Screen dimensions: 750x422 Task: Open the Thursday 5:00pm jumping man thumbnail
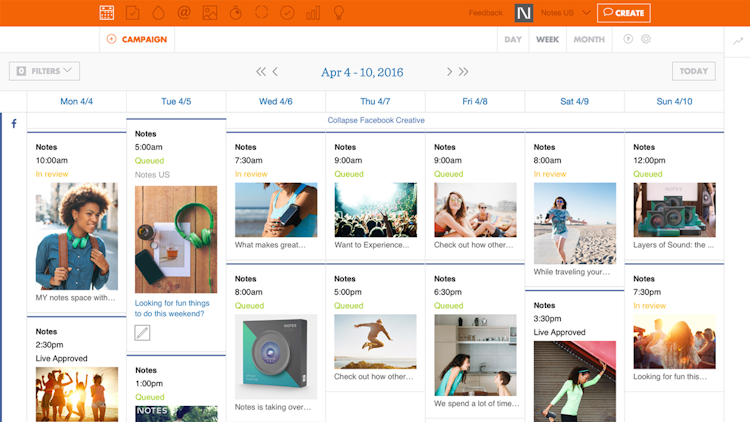point(375,342)
